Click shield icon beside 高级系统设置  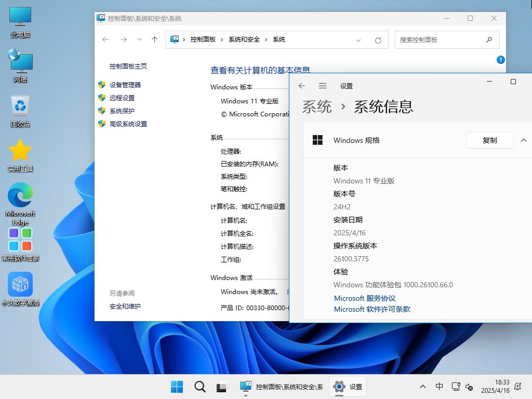[x=102, y=124]
